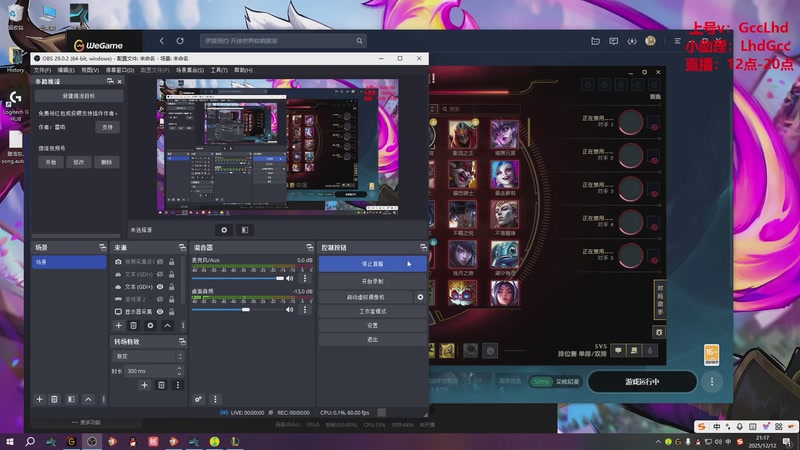Open 桌面音频 channel options menu

305,310
